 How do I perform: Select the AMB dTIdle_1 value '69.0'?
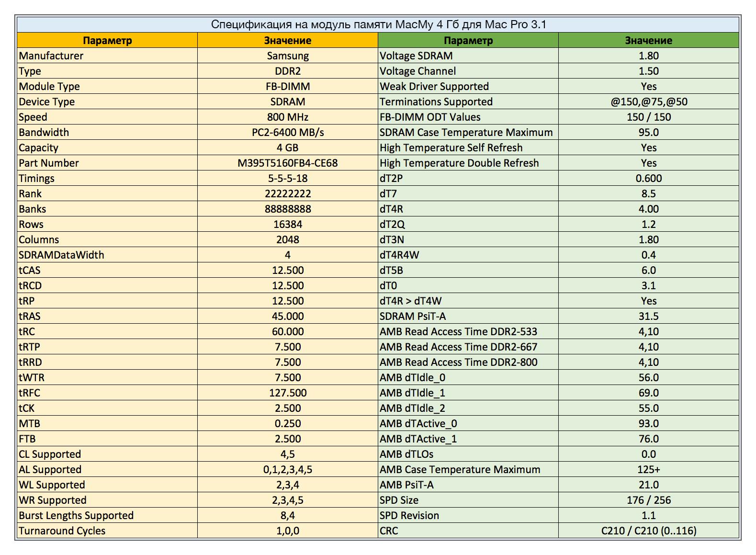point(649,393)
